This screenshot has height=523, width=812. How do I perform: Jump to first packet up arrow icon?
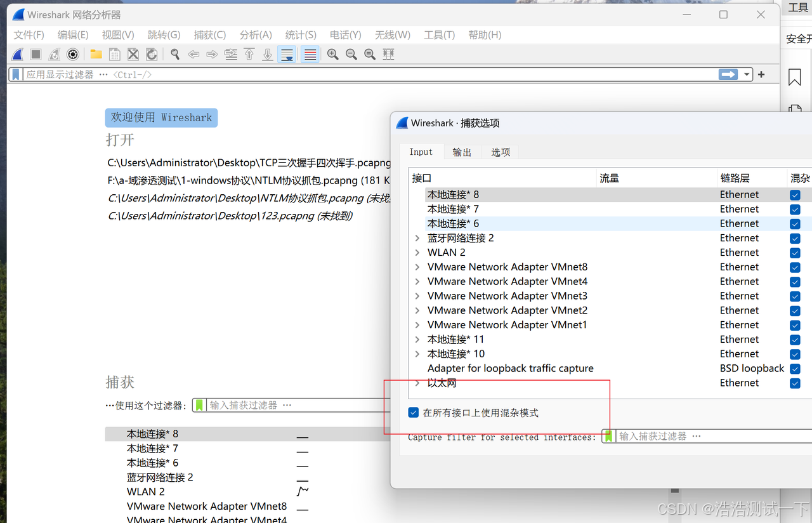click(x=249, y=55)
